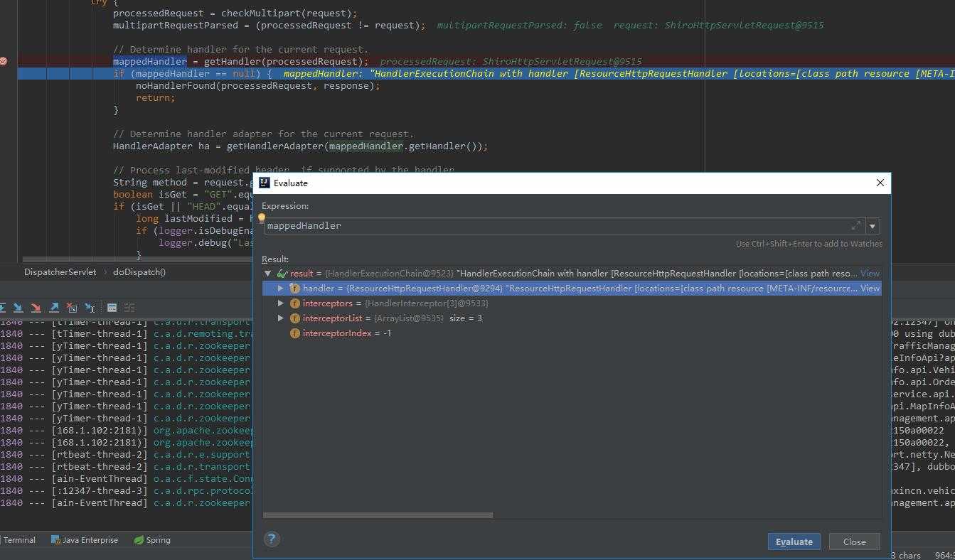Expand the interceptorList node
Viewport: 955px width, 560px height.
(x=281, y=318)
